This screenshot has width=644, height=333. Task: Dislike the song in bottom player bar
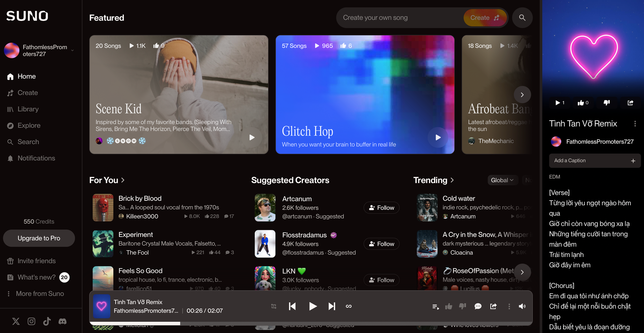pyautogui.click(x=462, y=306)
